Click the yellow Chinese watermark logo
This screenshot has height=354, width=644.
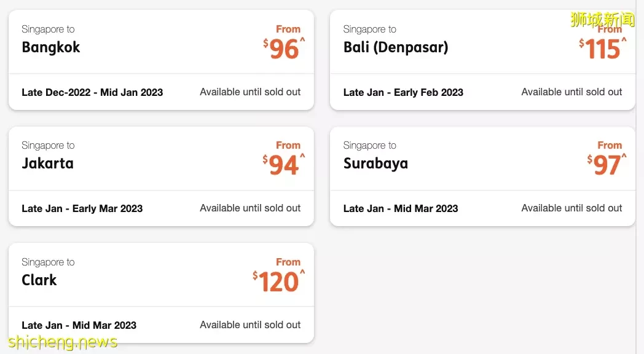coord(602,19)
